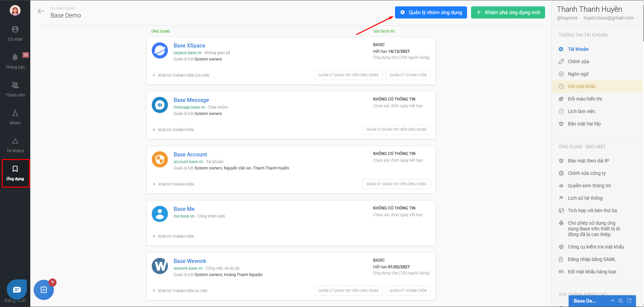Image resolution: width=644 pixels, height=307 pixels.
Task: Open the Base Message title link
Action: (x=191, y=100)
